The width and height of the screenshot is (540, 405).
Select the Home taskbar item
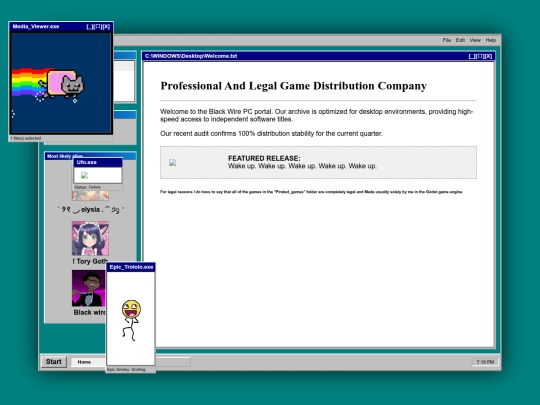point(88,362)
